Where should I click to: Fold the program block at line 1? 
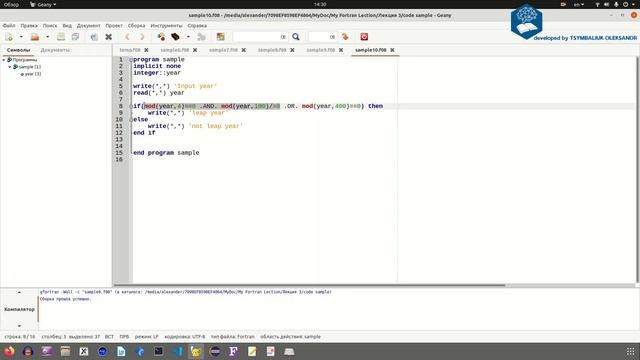[131, 60]
